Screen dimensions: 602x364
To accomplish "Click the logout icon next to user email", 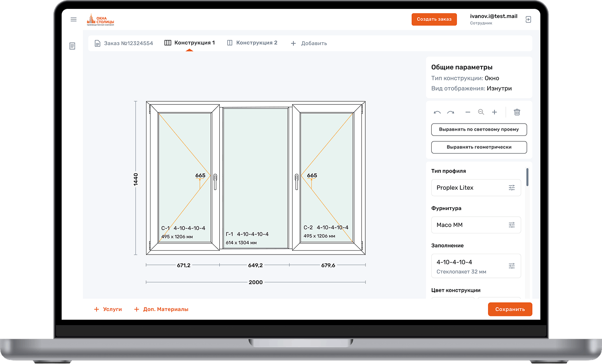I will tap(528, 19).
